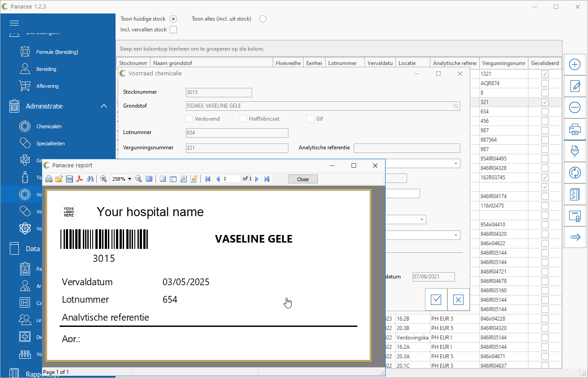Image resolution: width=588 pixels, height=378 pixels.
Task: Open the Data sidebar section
Action: [x=33, y=249]
